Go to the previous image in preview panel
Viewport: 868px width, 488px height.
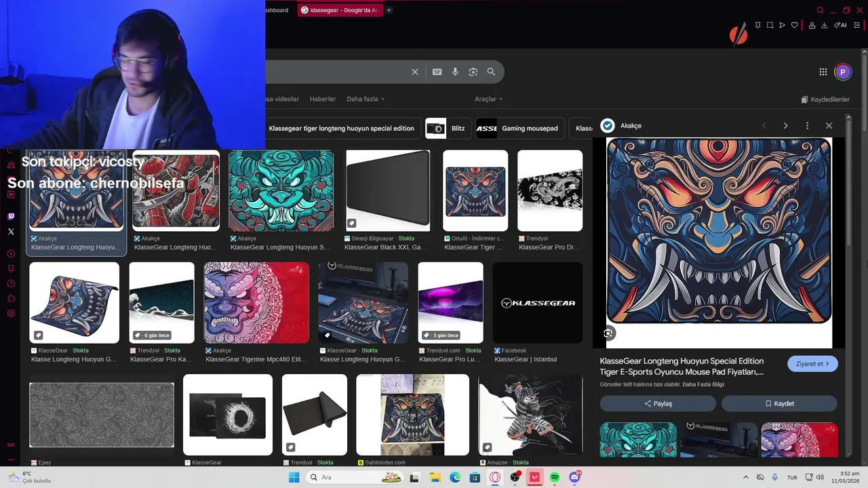pos(764,125)
